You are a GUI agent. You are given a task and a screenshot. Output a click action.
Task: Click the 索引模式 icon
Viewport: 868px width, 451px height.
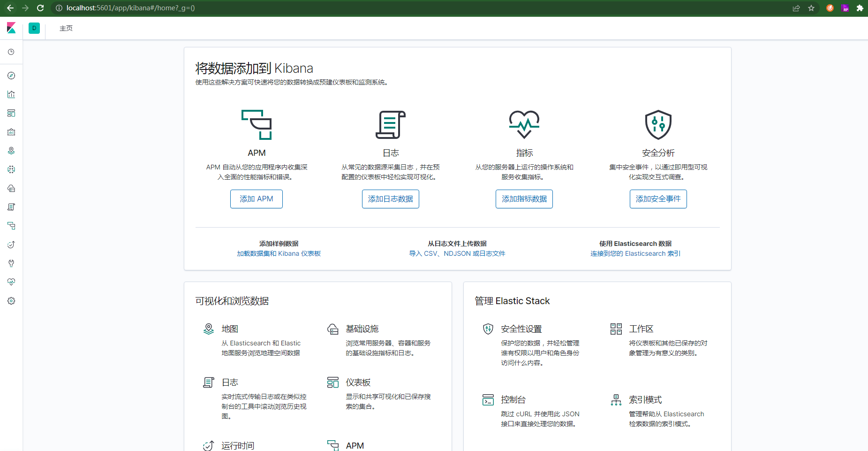(616, 400)
